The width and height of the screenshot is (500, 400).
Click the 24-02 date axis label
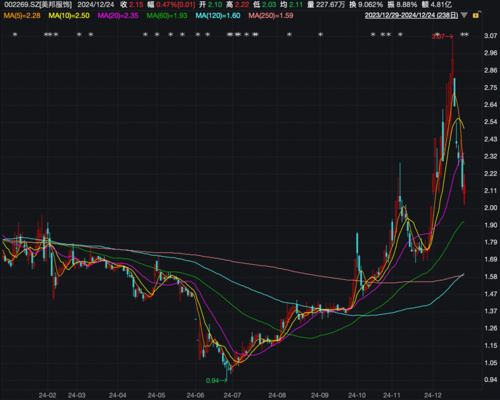click(47, 395)
